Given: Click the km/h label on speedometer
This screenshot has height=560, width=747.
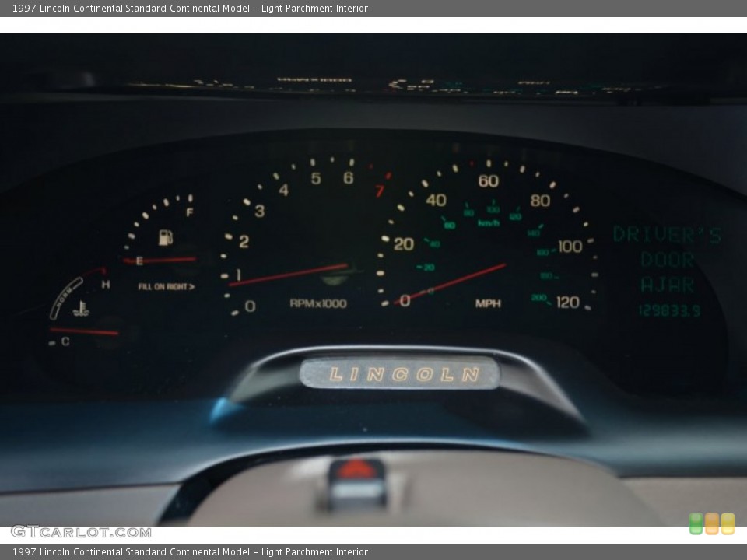Looking at the screenshot, I should [x=489, y=223].
